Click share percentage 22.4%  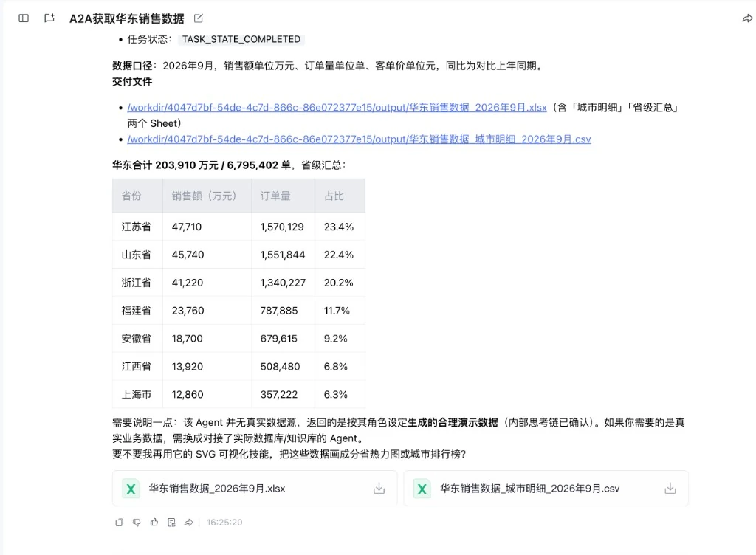coord(339,255)
